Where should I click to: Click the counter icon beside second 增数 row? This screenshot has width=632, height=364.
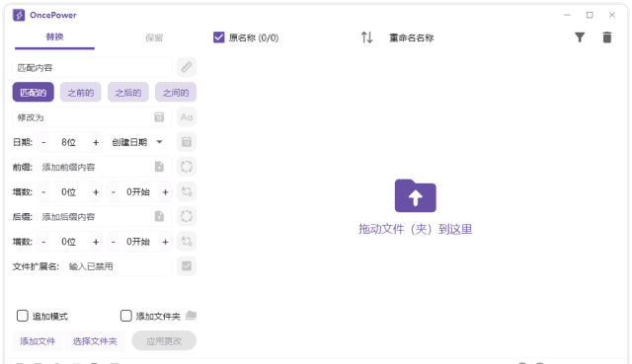187,242
